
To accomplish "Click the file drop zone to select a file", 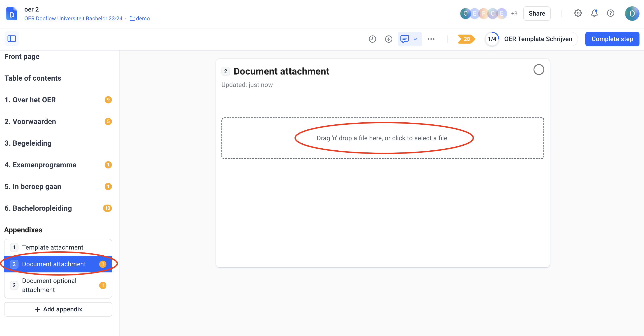I will coord(382,138).
